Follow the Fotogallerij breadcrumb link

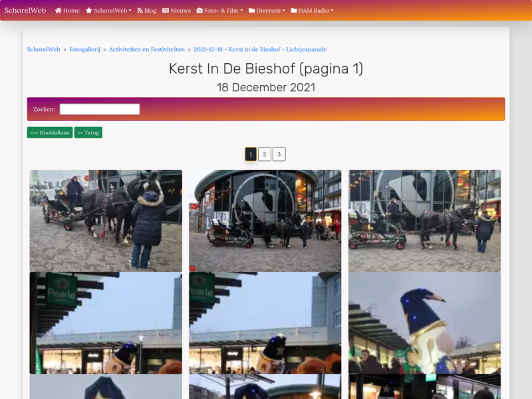(85, 49)
